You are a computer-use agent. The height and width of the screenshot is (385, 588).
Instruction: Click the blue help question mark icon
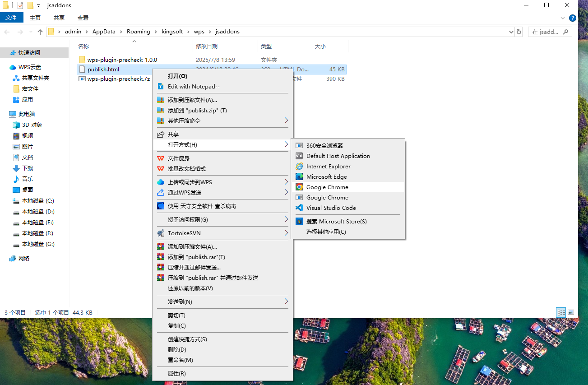572,18
